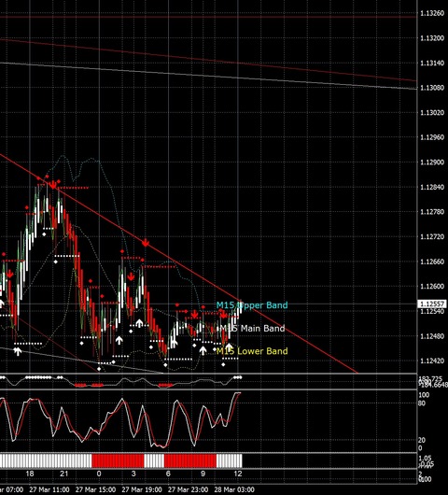448x495 pixels.
Task: Select the gray descending trendline near 1.13140
Action: [208, 76]
